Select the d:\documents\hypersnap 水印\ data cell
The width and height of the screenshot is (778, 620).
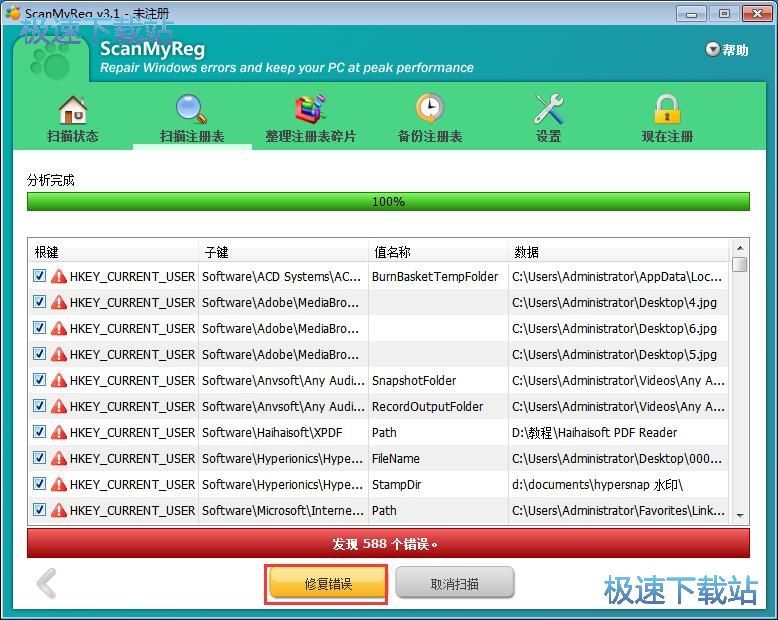(x=619, y=485)
